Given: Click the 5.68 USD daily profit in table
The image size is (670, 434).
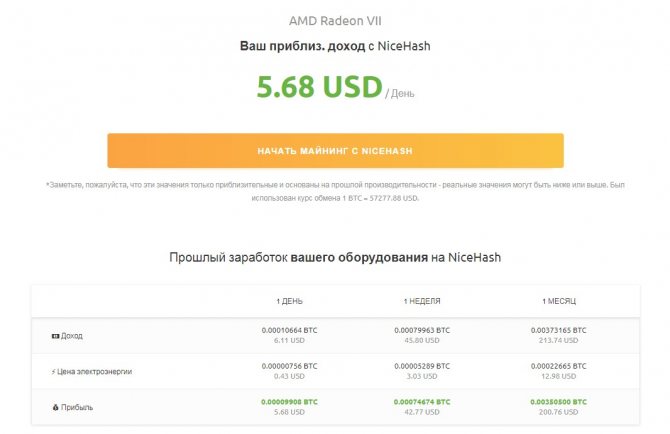Looking at the screenshot, I should (289, 412).
